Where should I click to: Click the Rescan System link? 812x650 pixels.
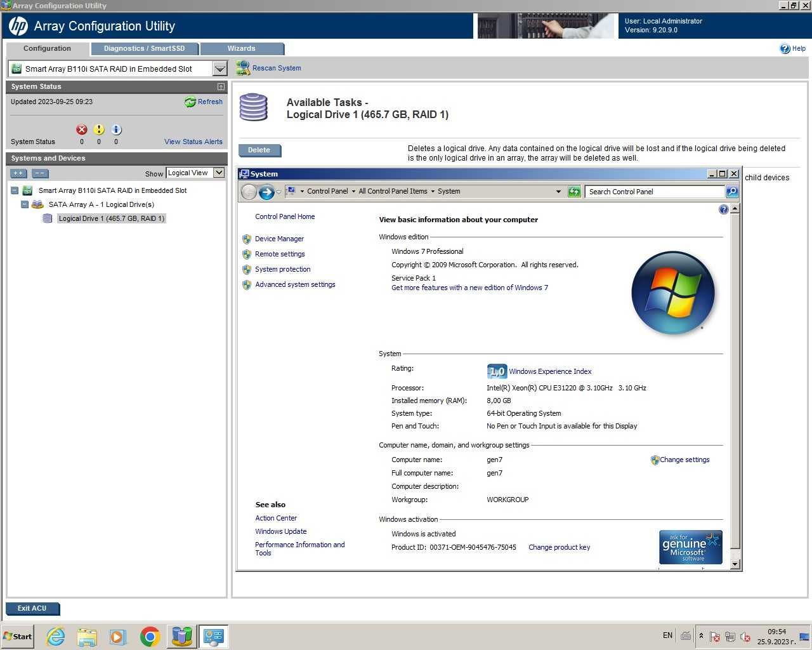point(277,68)
